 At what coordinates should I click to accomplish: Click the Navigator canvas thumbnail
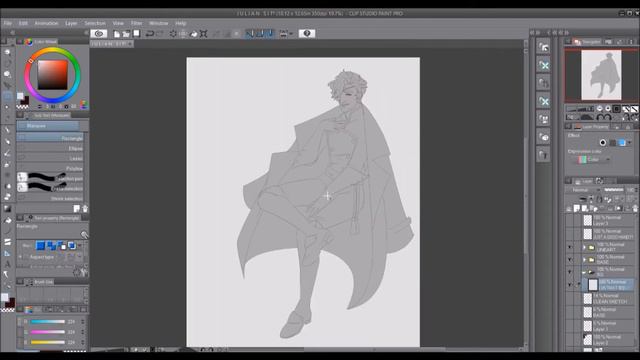(x=601, y=75)
